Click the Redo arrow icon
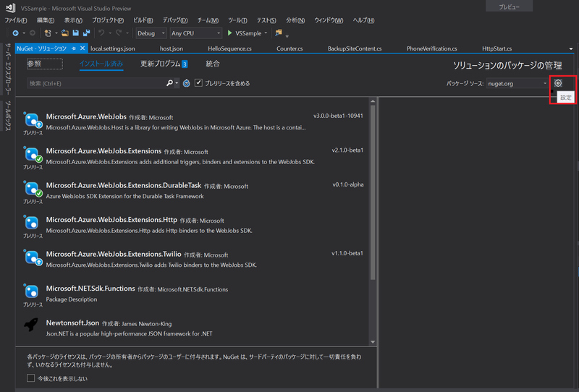Viewport: 579px width, 392px height. pos(119,33)
